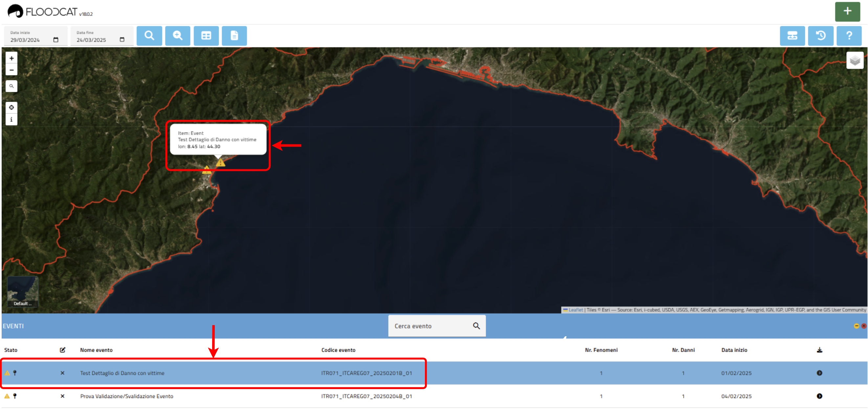
Task: Click the map zoom out button
Action: (11, 70)
